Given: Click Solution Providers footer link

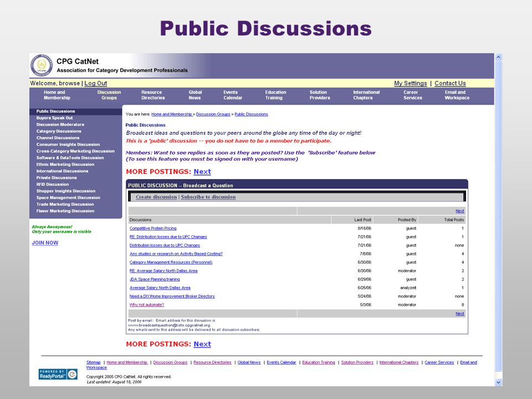Looking at the screenshot, I should click(357, 362).
